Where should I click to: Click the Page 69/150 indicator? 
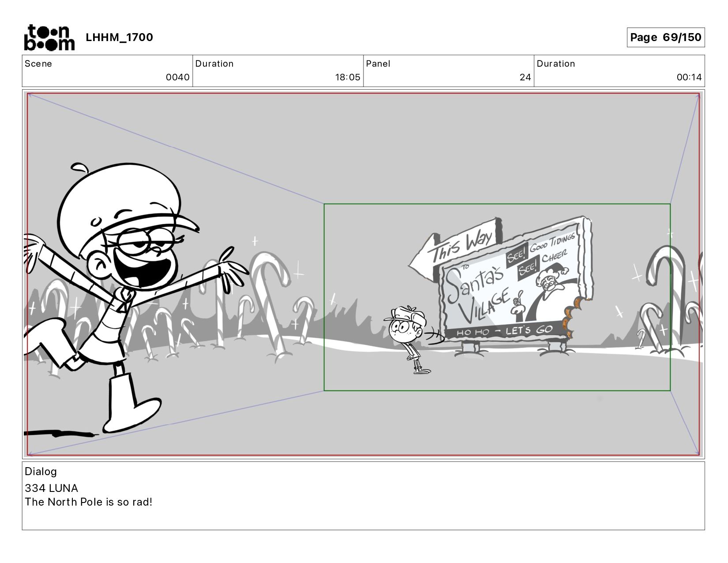coord(665,37)
